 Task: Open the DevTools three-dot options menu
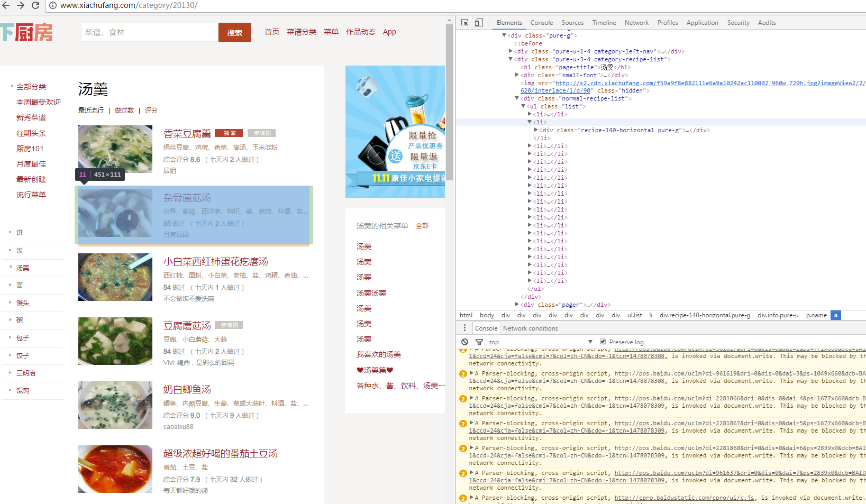tap(464, 327)
